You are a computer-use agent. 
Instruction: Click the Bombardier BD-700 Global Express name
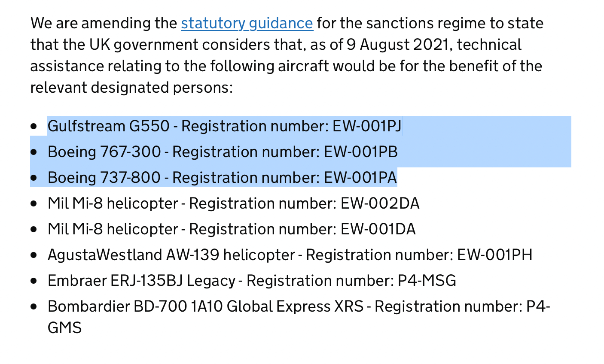tap(205, 306)
